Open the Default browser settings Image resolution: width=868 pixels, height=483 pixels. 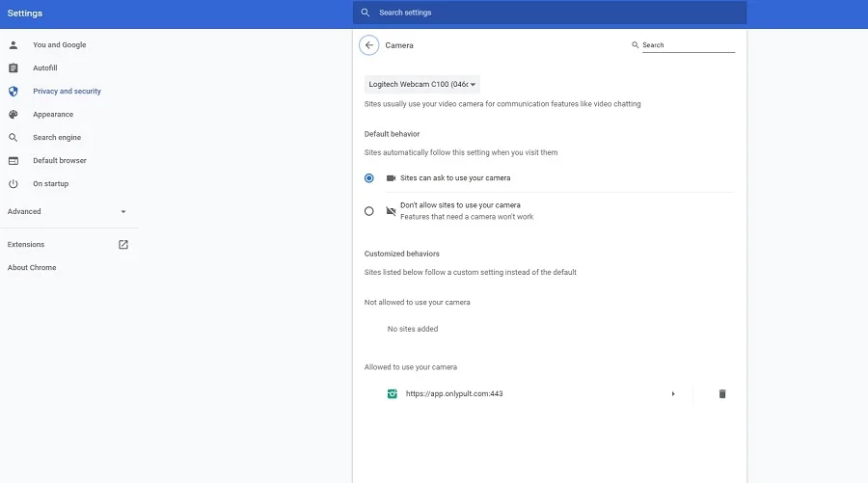point(60,161)
